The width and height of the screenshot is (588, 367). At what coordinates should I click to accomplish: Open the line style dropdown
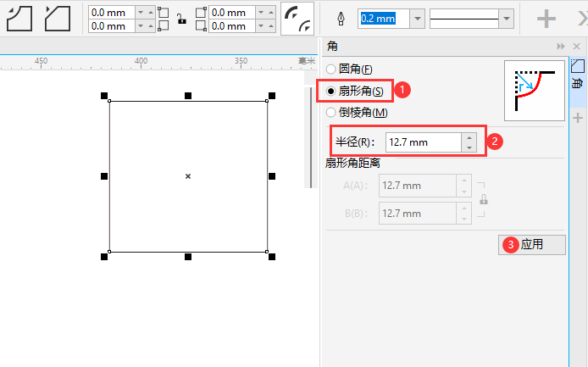click(507, 19)
